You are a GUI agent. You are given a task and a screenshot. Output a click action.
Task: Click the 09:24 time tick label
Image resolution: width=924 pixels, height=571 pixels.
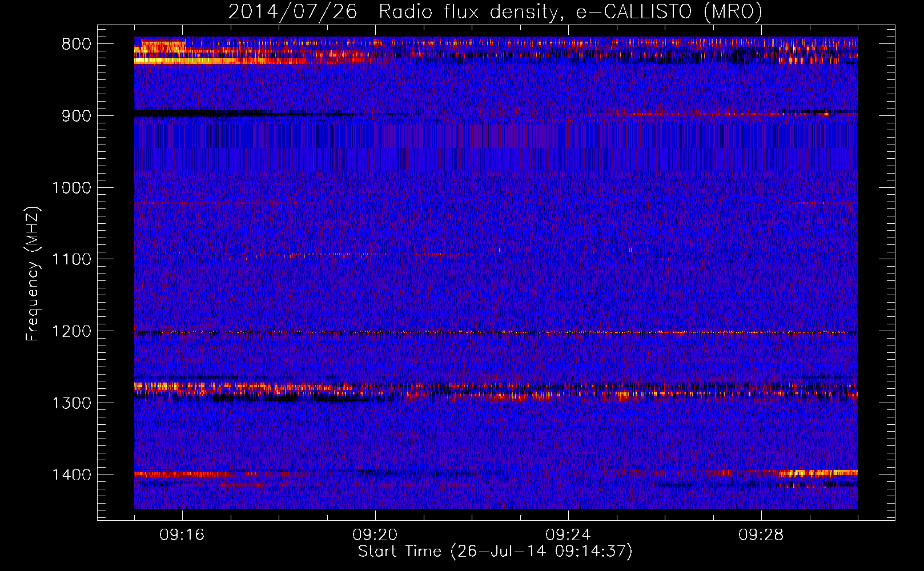[568, 535]
